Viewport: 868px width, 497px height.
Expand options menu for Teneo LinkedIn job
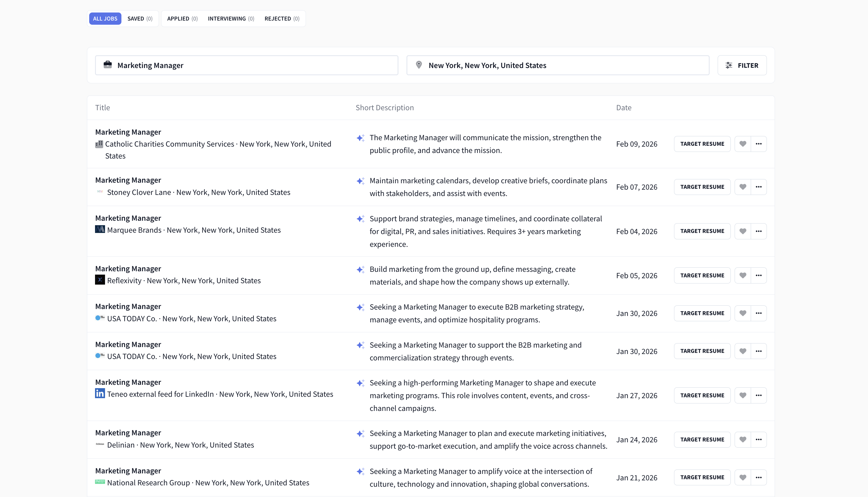pyautogui.click(x=759, y=395)
